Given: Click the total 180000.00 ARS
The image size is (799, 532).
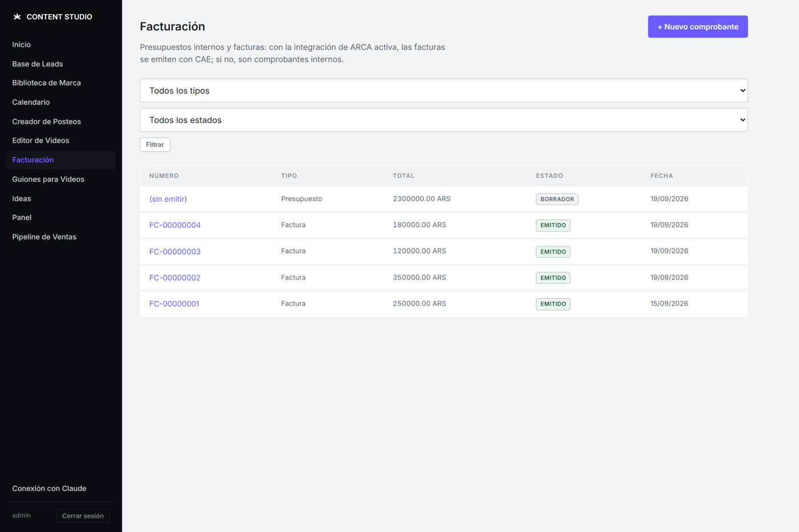Looking at the screenshot, I should [419, 225].
